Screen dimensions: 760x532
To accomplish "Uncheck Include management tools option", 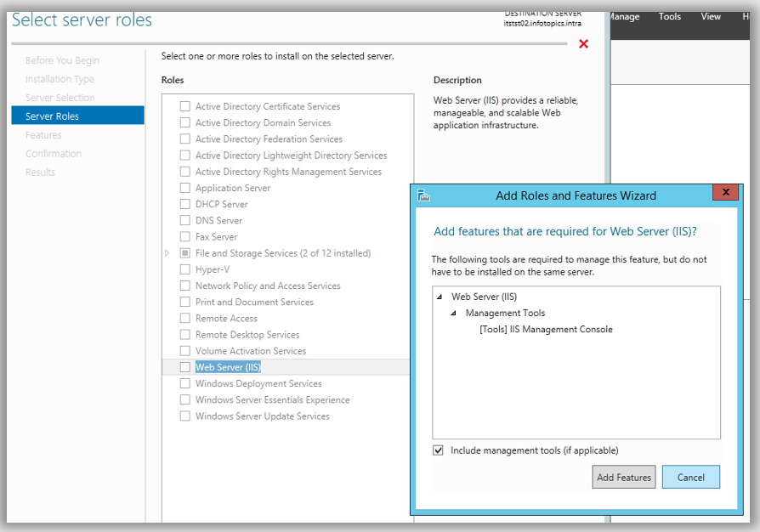I will point(438,450).
